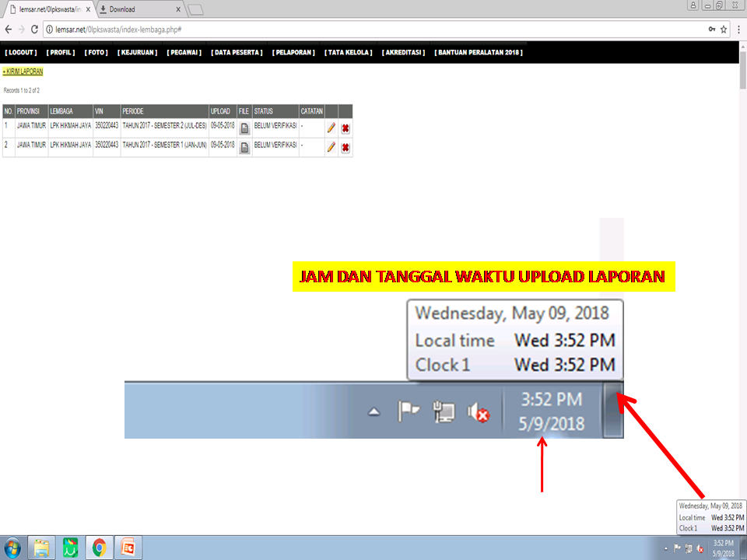This screenshot has width=747, height=560.
Task: Switch to the Download browser tab
Action: point(140,11)
